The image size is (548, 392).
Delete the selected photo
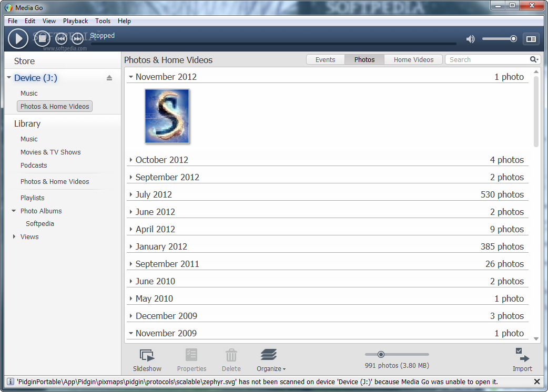pos(231,360)
